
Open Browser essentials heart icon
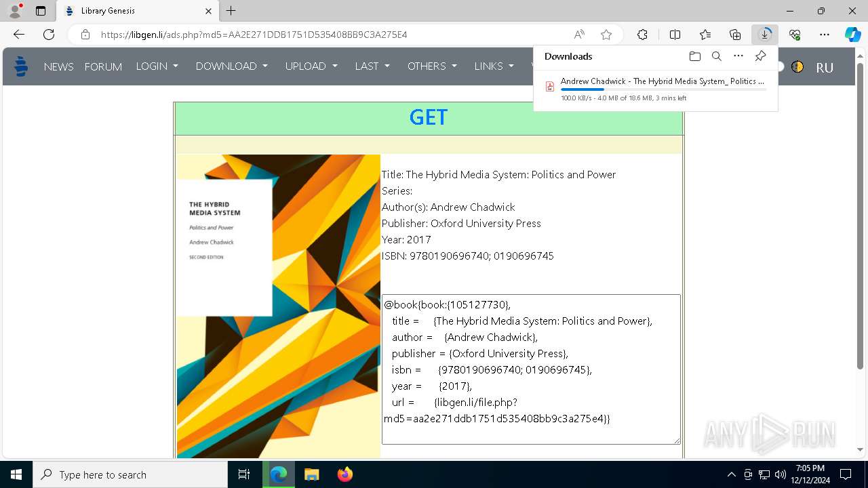(x=795, y=35)
